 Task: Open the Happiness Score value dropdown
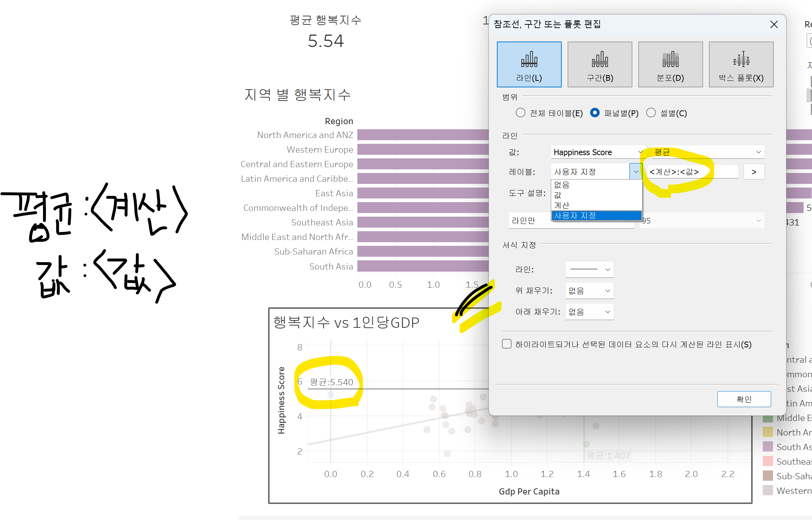[x=597, y=152]
